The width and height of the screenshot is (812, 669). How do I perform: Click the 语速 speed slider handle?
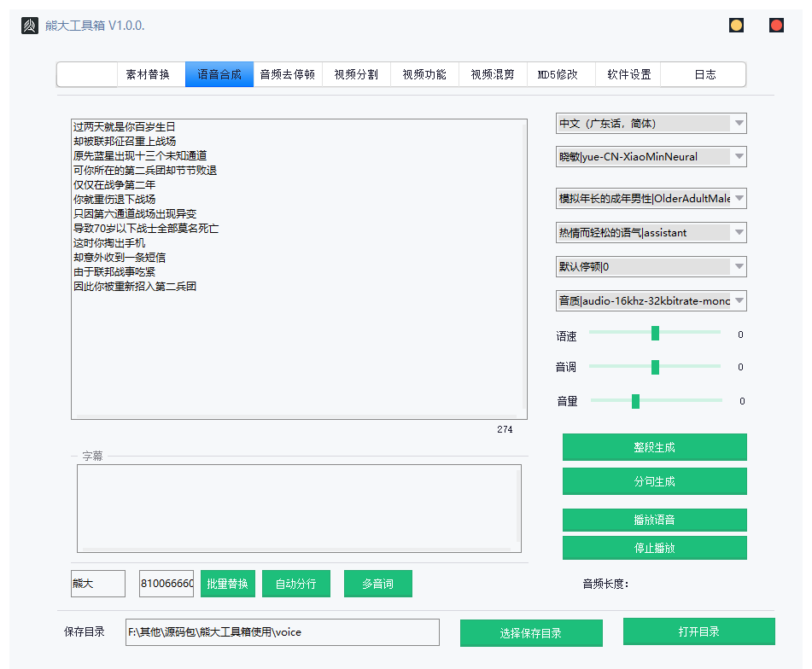[655, 334]
